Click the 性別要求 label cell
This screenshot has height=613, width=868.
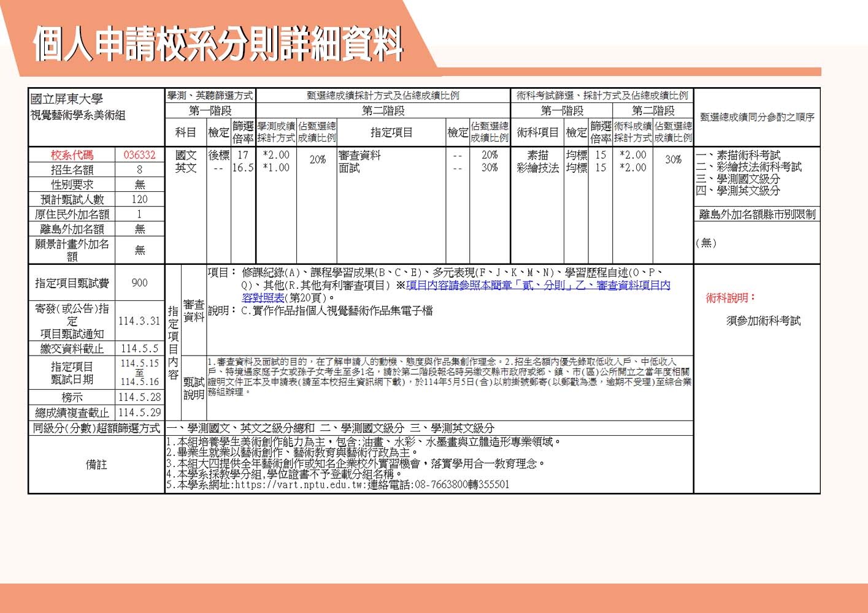click(x=72, y=185)
